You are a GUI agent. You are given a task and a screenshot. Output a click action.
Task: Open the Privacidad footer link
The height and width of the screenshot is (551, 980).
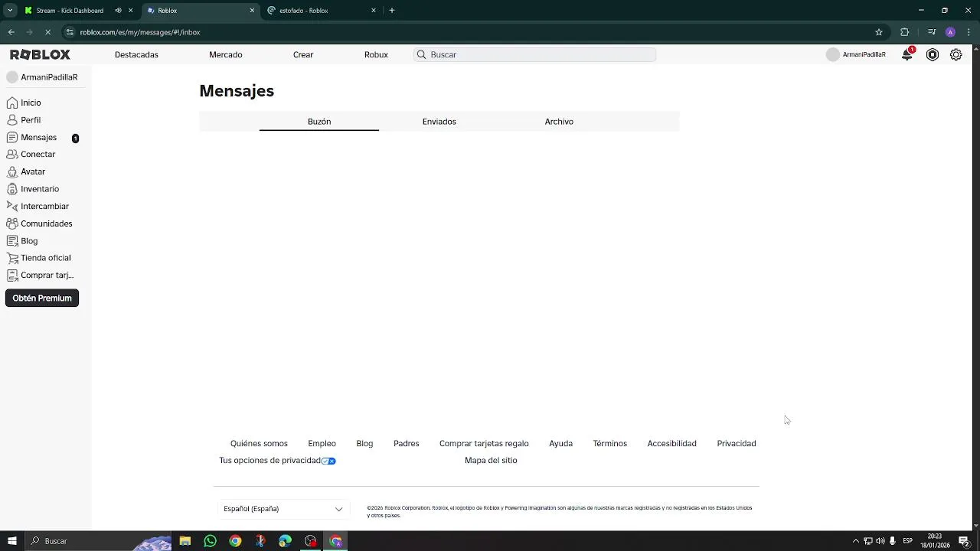click(737, 444)
